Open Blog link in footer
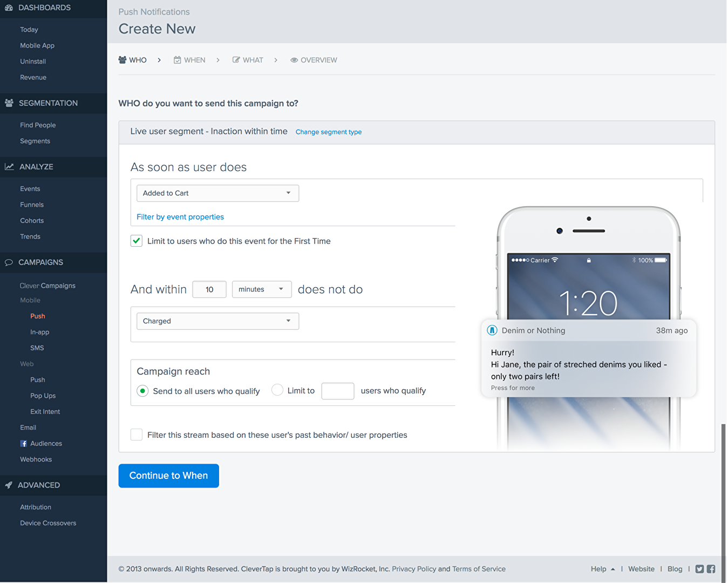728x583 pixels. pyautogui.click(x=675, y=569)
